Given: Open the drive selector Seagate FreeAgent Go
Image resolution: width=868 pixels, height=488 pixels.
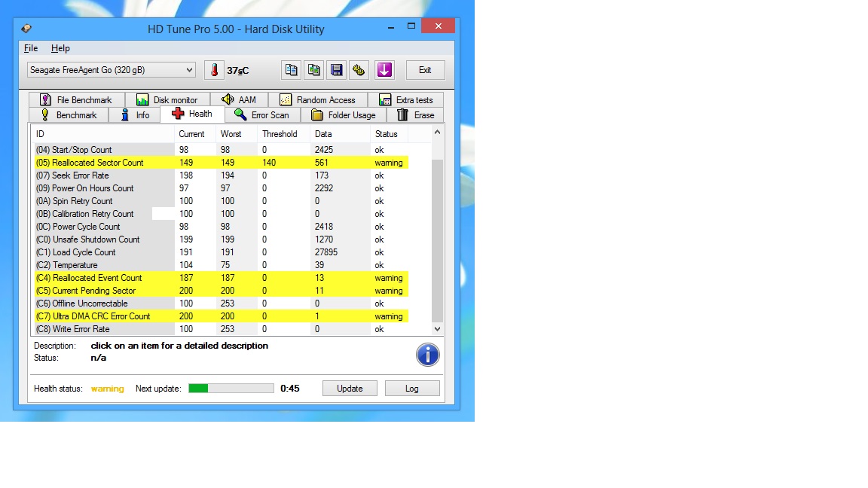Looking at the screenshot, I should pyautogui.click(x=112, y=70).
